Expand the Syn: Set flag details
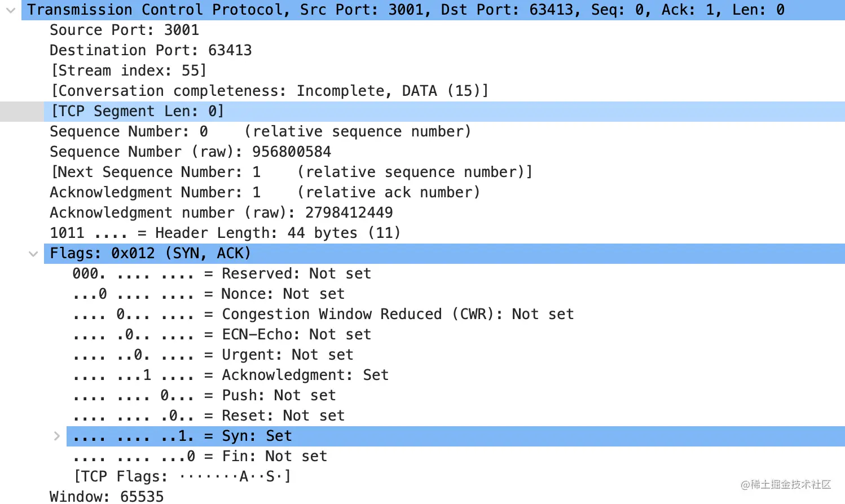 coord(56,436)
